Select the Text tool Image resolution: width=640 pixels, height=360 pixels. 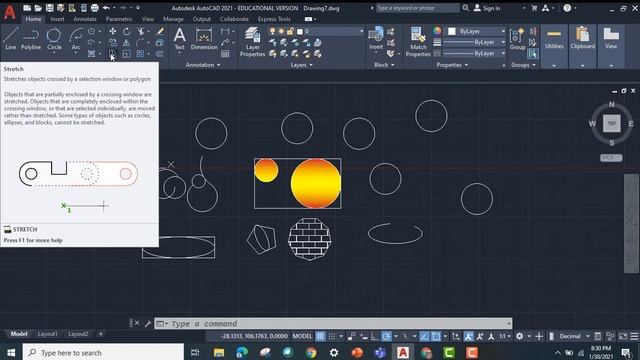pos(180,38)
